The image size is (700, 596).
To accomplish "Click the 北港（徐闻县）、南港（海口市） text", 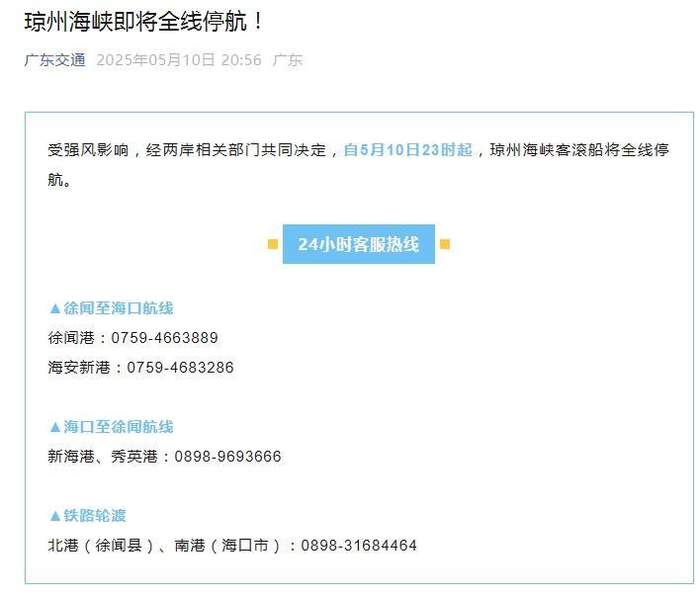I will (x=165, y=546).
